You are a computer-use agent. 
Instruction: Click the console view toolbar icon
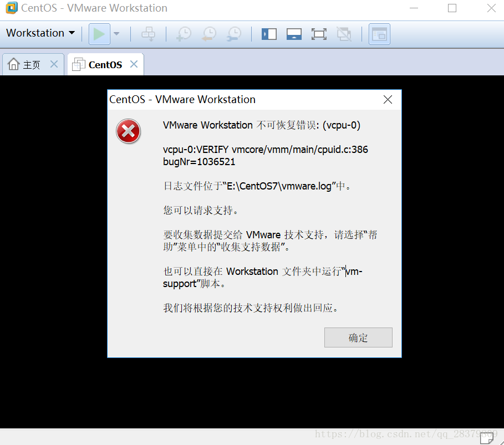click(379, 34)
